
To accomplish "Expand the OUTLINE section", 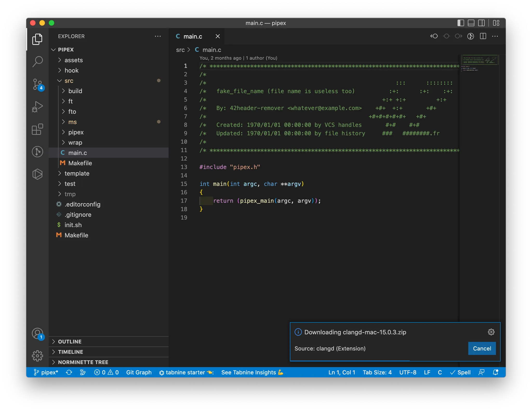I will pos(70,342).
